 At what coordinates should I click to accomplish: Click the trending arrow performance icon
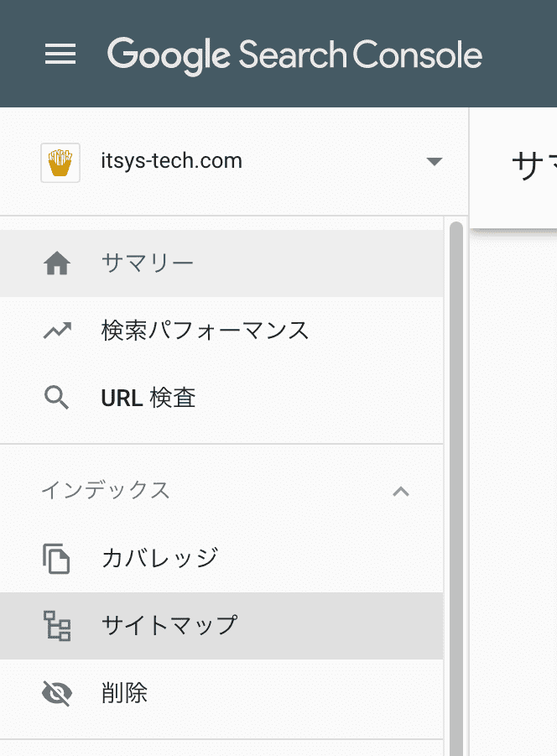point(57,331)
